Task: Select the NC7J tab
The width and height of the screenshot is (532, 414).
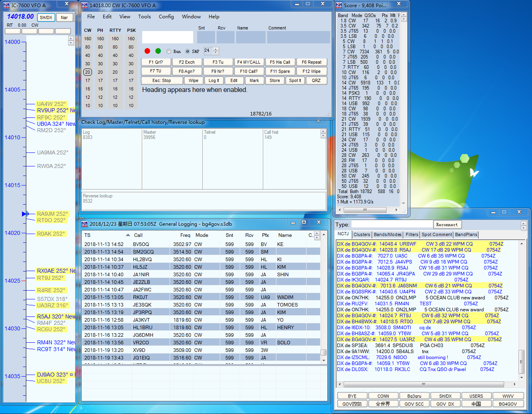Action: point(343,234)
